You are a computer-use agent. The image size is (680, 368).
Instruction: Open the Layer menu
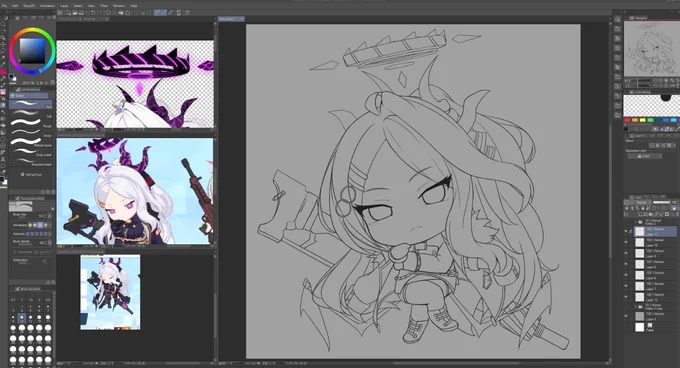pos(64,6)
